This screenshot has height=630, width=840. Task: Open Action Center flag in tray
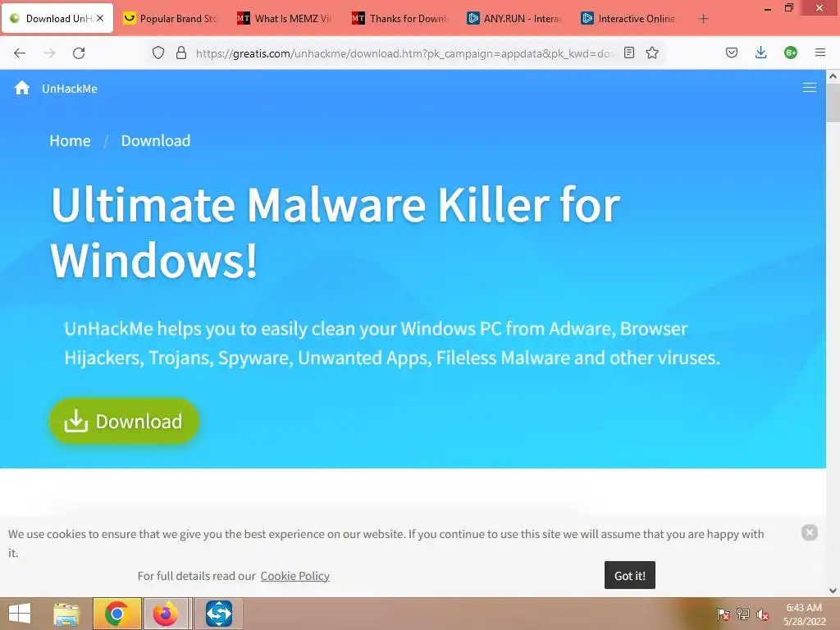pyautogui.click(x=723, y=614)
